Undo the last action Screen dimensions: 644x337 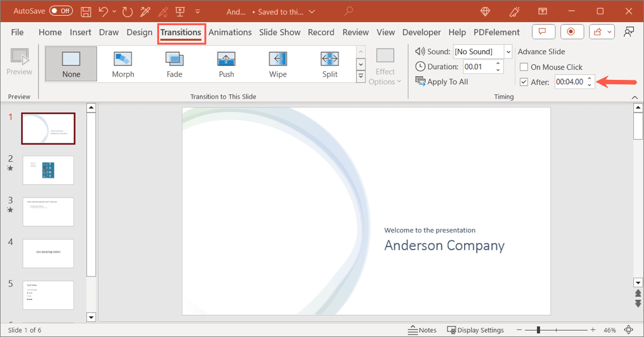tap(103, 11)
